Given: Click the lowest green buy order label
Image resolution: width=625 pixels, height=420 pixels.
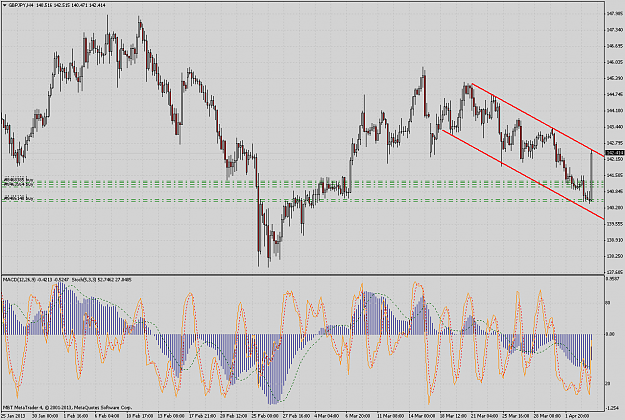Looking at the screenshot, I should point(19,198).
